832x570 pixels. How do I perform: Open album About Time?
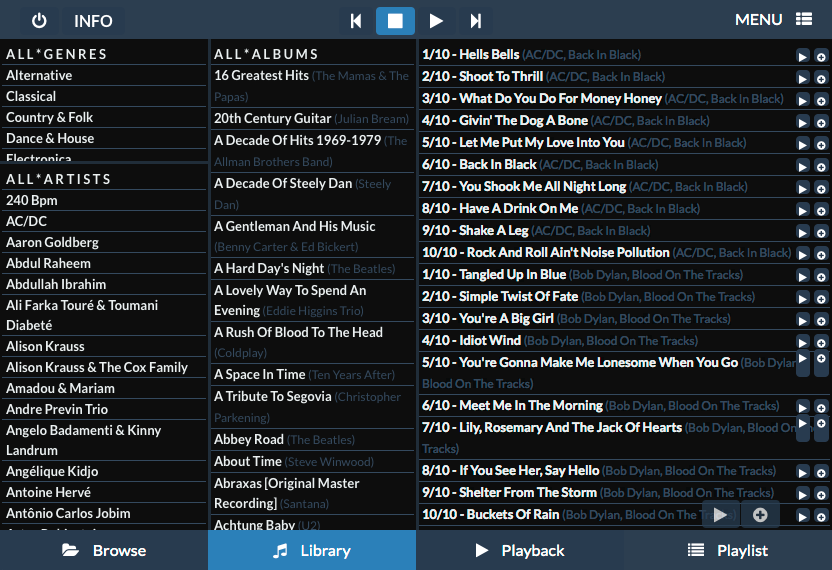pyautogui.click(x=313, y=462)
